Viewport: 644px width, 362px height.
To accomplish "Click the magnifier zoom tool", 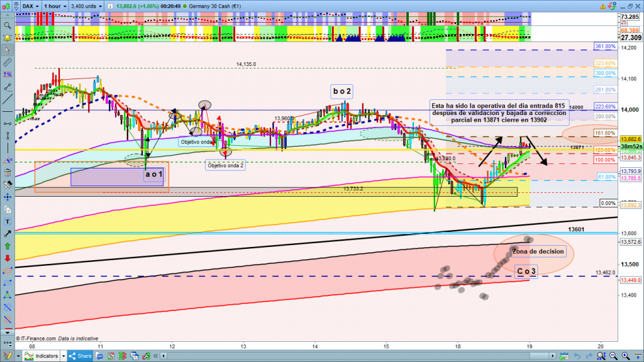I will click(7, 26).
